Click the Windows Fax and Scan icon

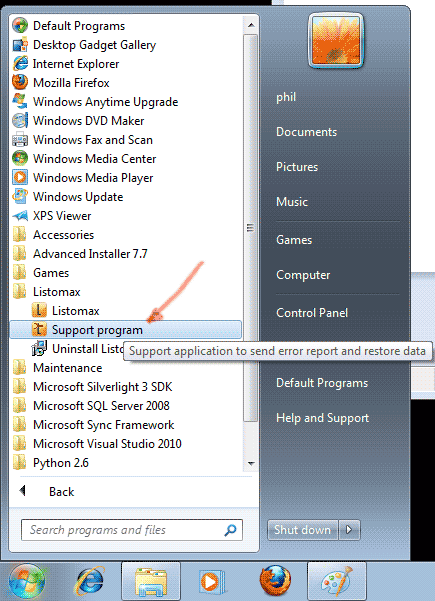coord(20,140)
